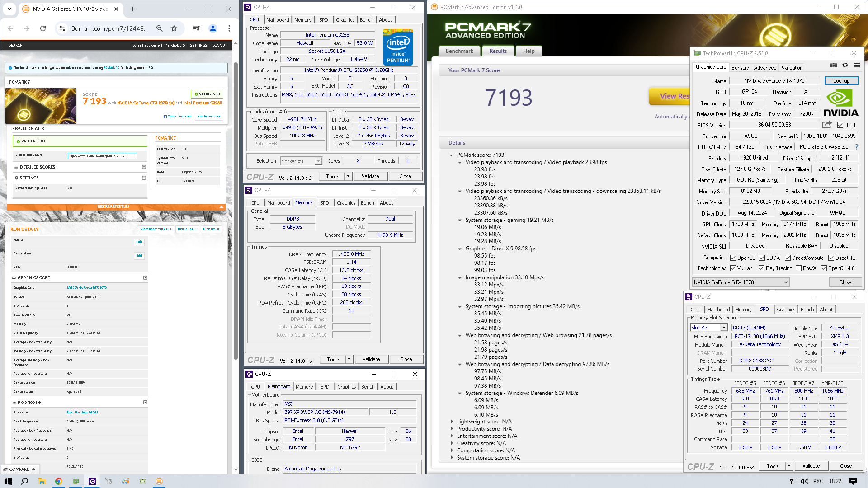This screenshot has height=488, width=868.
Task: Click the NVIDIA logo in GPU-Z
Action: pyautogui.click(x=840, y=103)
